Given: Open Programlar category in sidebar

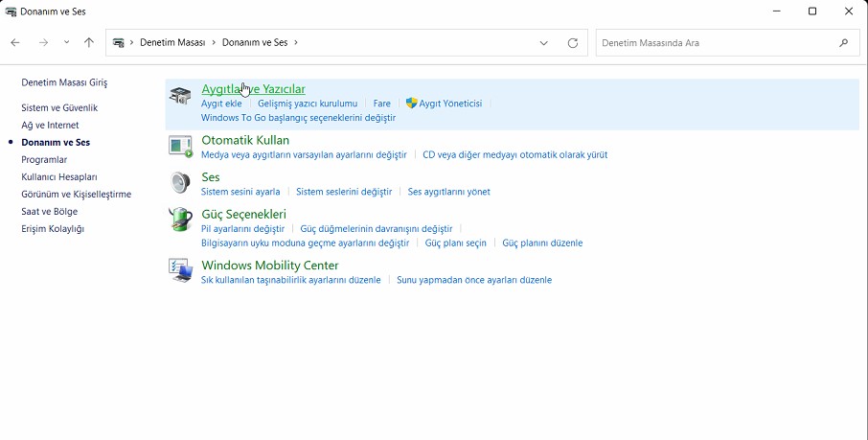Looking at the screenshot, I should [x=44, y=160].
